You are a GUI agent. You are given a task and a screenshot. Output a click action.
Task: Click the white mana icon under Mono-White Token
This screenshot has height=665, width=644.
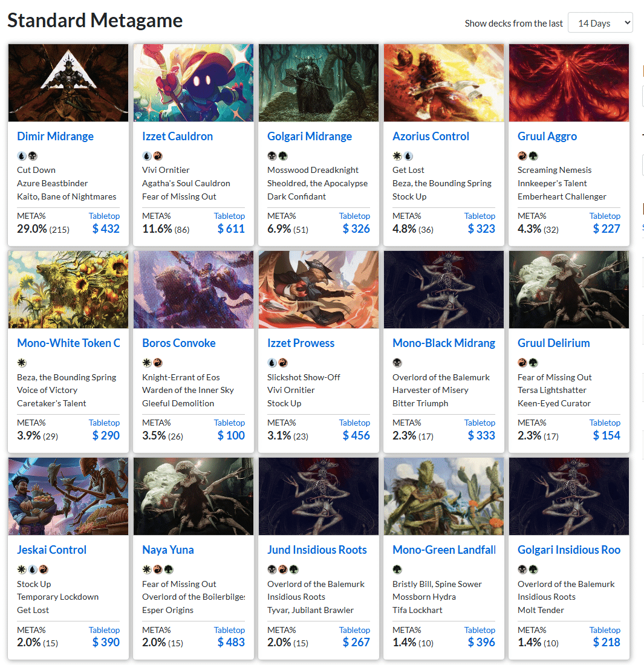pyautogui.click(x=22, y=363)
